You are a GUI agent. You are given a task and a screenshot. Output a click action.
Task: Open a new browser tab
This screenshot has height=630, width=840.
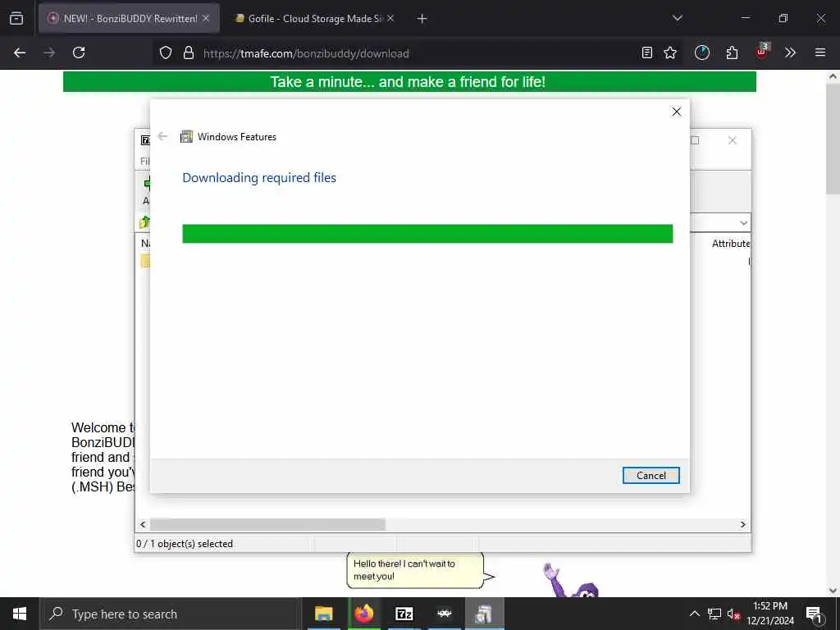(422, 19)
